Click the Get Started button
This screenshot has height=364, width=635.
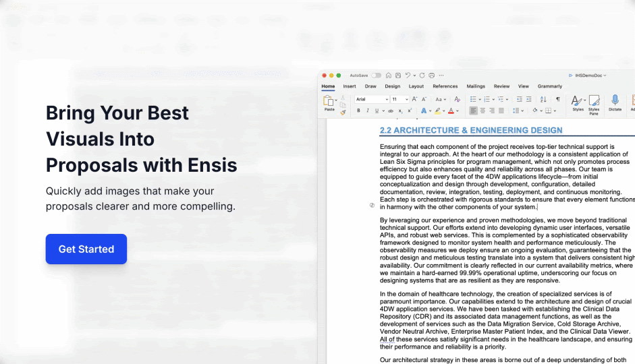(86, 249)
